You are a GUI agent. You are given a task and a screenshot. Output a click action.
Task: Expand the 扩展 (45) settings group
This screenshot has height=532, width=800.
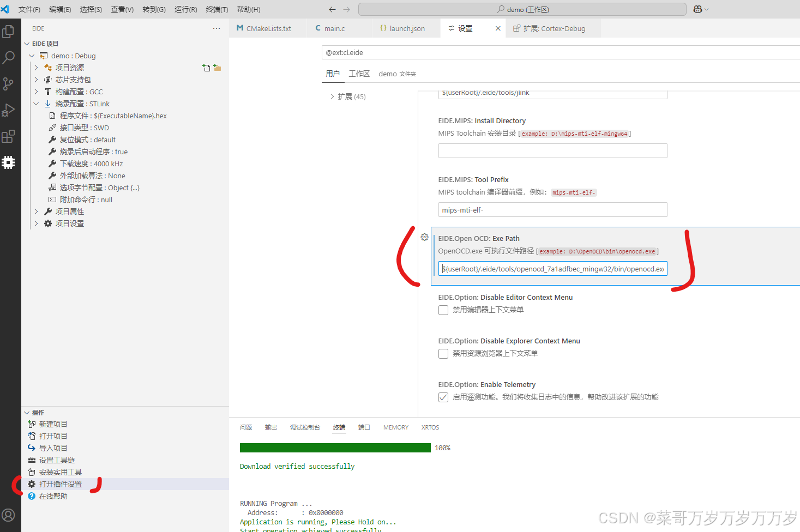(x=332, y=96)
